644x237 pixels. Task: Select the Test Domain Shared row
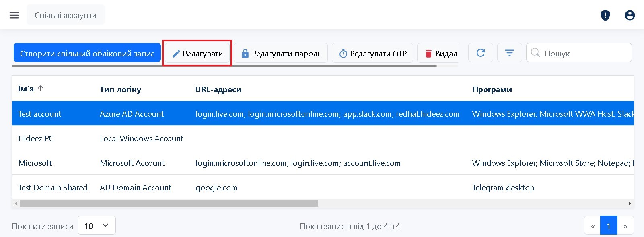pos(53,188)
